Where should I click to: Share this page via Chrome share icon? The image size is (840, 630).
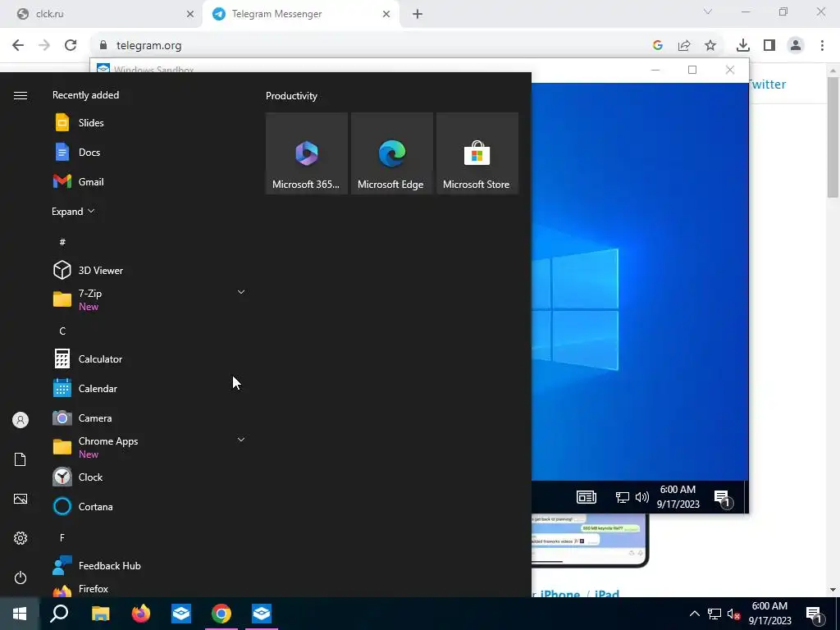[684, 46]
